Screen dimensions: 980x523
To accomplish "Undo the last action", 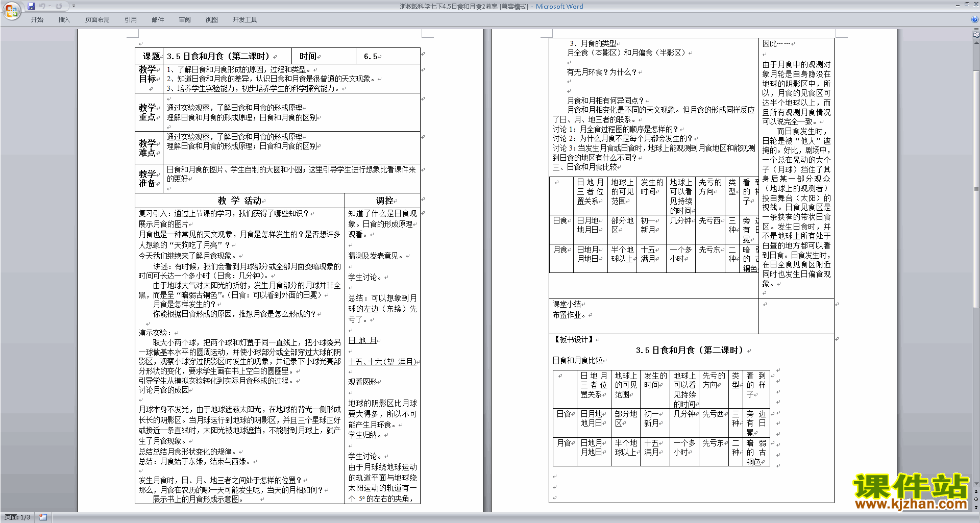I will pos(42,6).
